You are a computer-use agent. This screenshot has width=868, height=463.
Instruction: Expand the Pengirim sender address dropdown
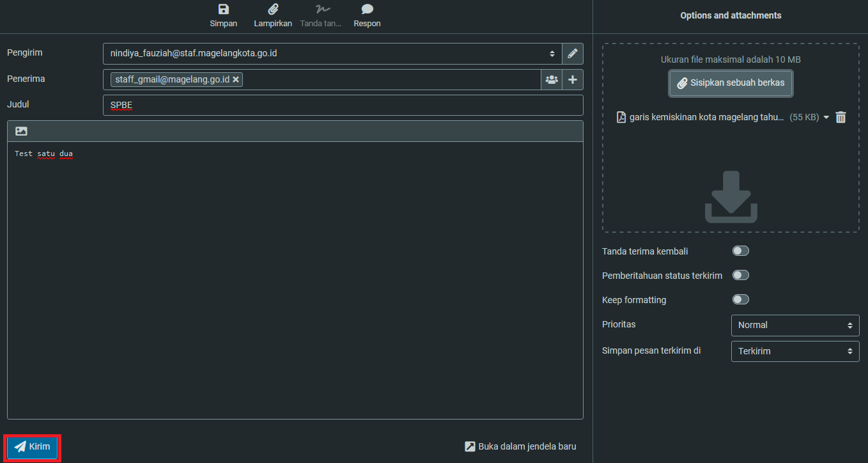click(332, 54)
